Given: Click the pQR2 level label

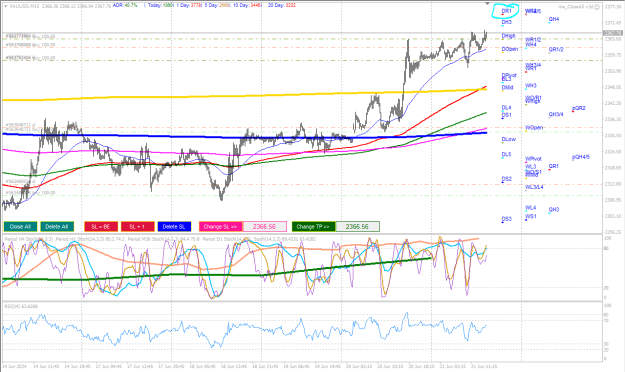Looking at the screenshot, I should [578, 108].
